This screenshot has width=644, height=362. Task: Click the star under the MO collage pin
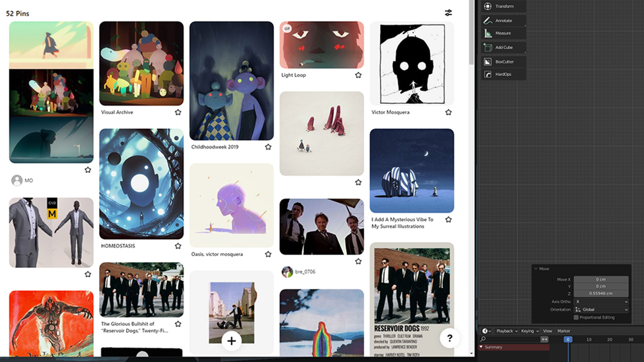88,170
